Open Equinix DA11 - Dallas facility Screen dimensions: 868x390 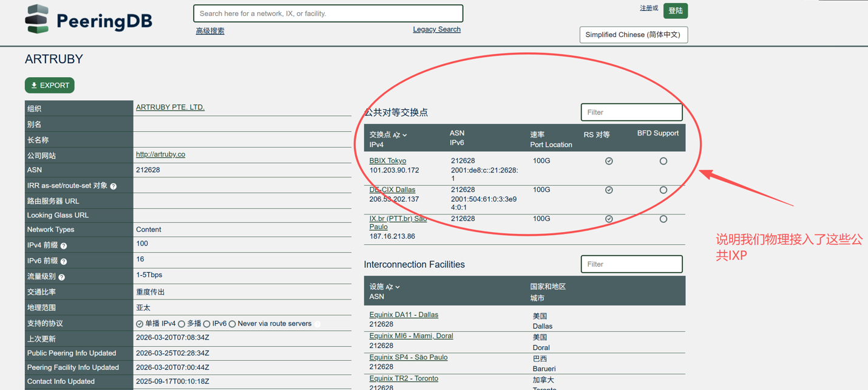pos(404,315)
